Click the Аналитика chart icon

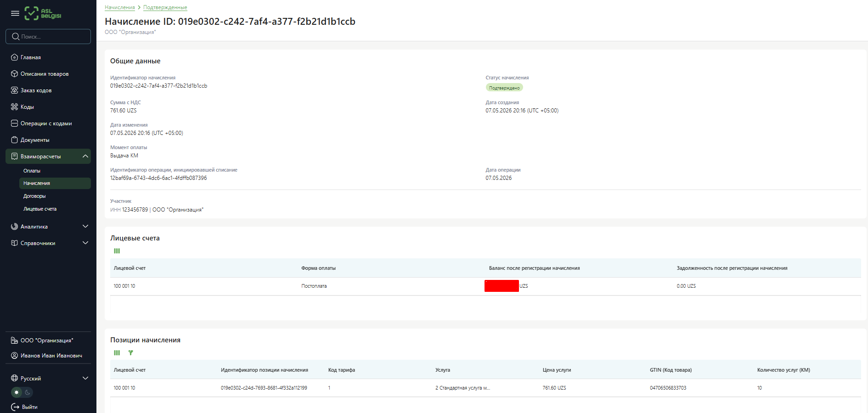(14, 227)
